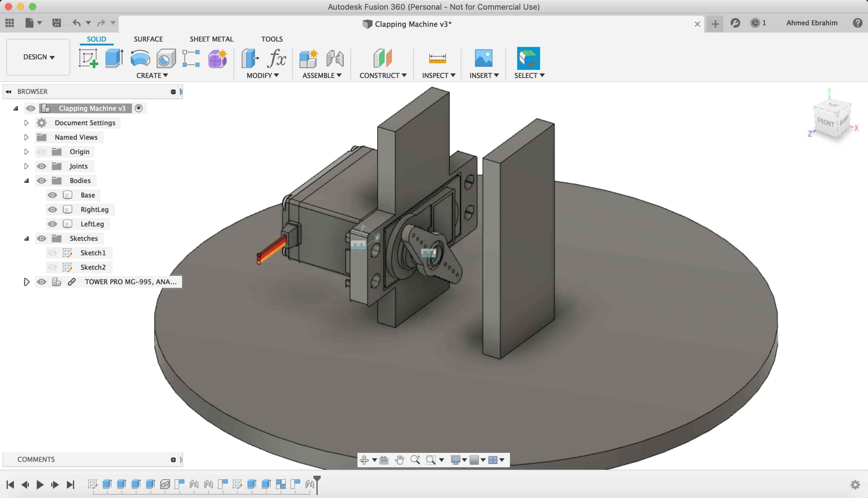This screenshot has width=868, height=498.
Task: Click the timeline end marker
Action: (x=317, y=485)
